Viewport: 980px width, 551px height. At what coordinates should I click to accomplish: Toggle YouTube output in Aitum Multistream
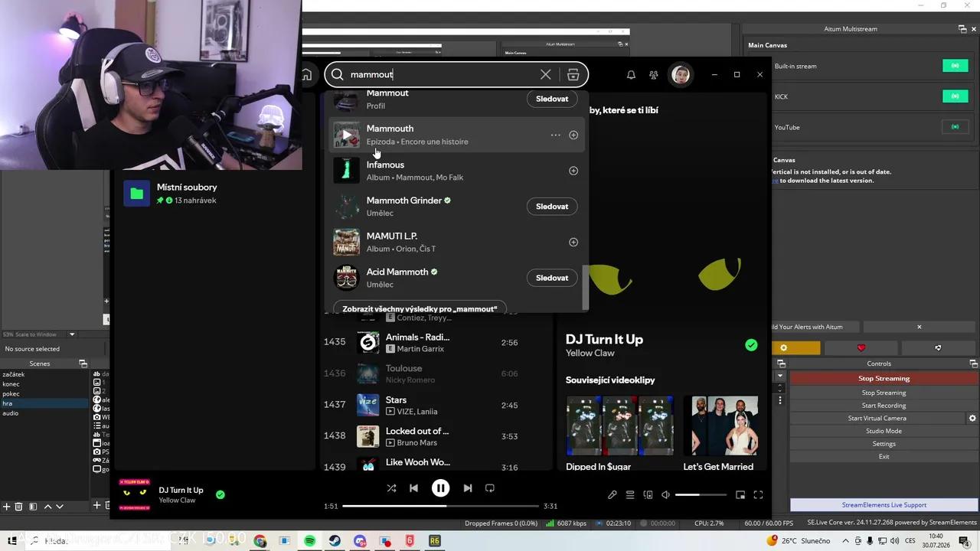(x=955, y=127)
